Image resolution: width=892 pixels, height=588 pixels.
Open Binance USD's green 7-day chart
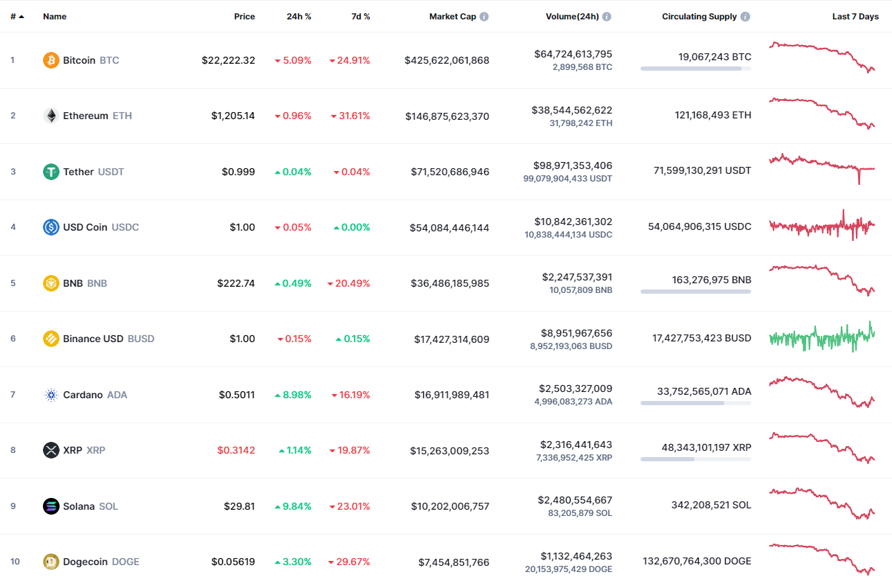point(822,337)
